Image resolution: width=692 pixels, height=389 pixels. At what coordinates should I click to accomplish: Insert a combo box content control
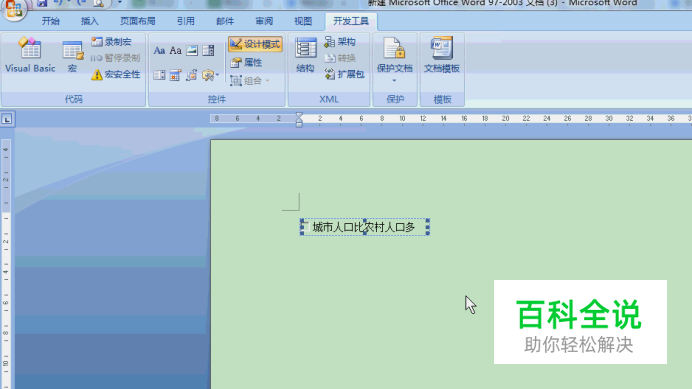point(208,50)
